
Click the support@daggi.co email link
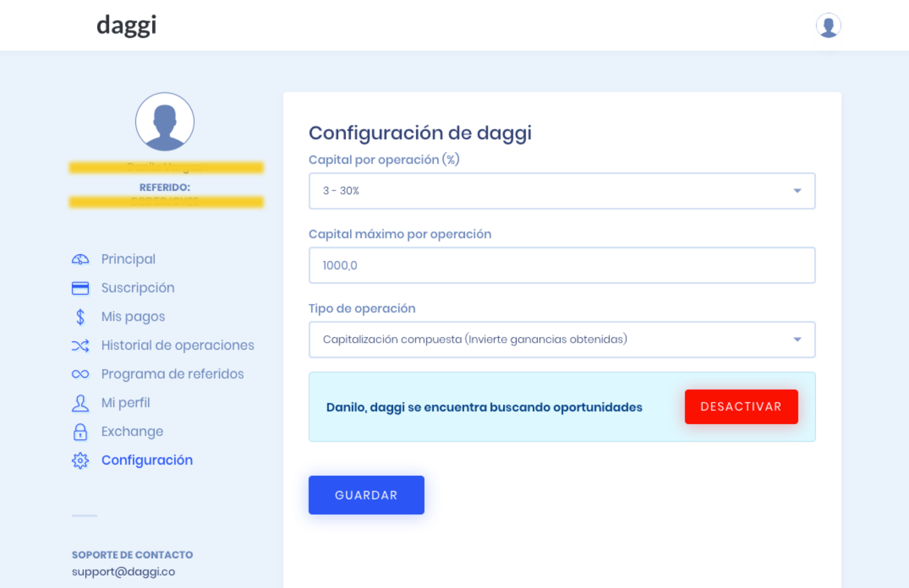[124, 571]
